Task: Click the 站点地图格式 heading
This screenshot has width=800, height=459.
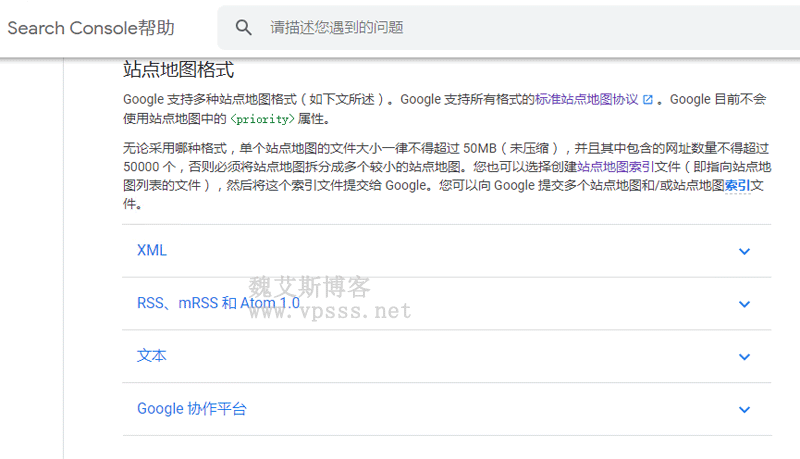Action: pos(179,70)
